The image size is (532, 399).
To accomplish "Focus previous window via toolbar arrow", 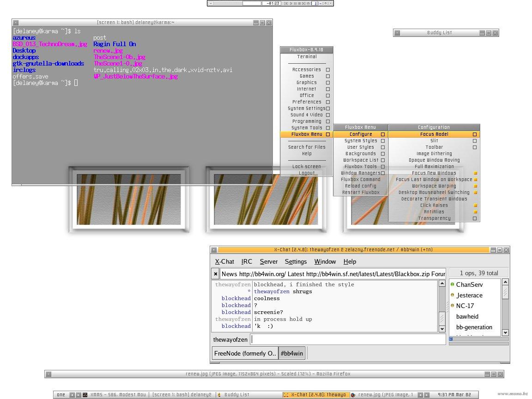I will pos(420,395).
